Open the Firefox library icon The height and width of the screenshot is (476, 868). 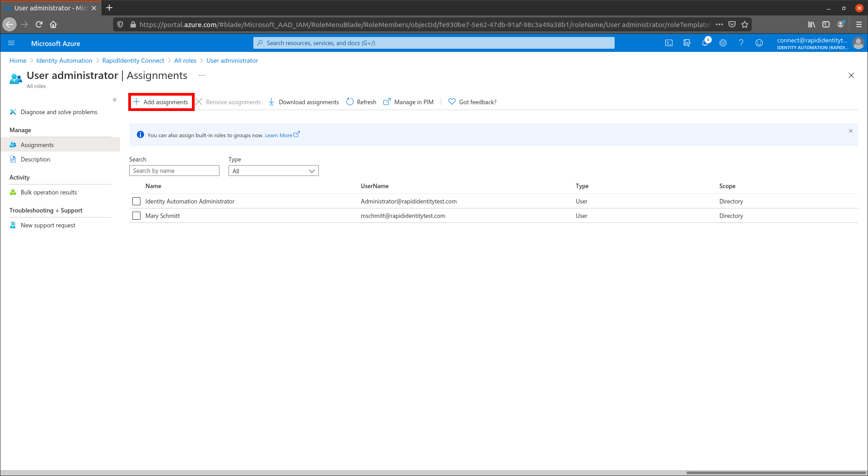[812, 24]
